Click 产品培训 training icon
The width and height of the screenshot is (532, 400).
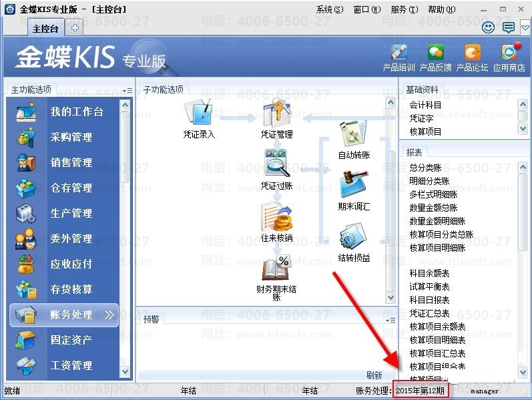pos(399,53)
